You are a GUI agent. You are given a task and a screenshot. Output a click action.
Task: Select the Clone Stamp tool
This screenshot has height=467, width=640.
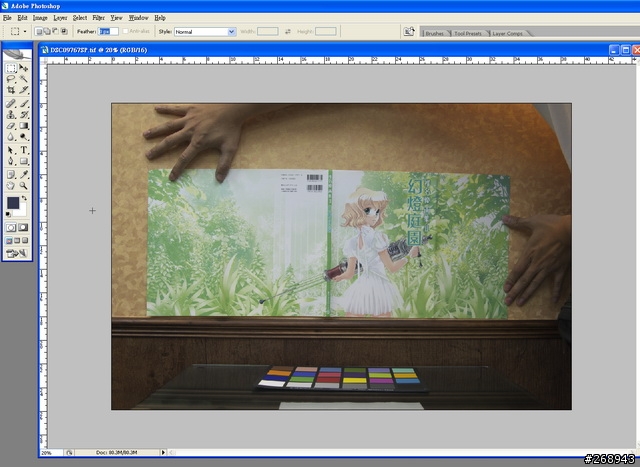point(11,115)
